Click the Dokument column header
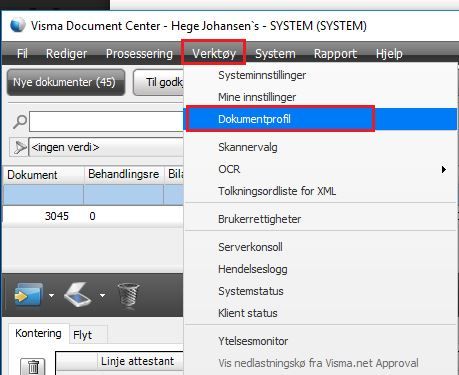The image size is (459, 375). pyautogui.click(x=43, y=174)
